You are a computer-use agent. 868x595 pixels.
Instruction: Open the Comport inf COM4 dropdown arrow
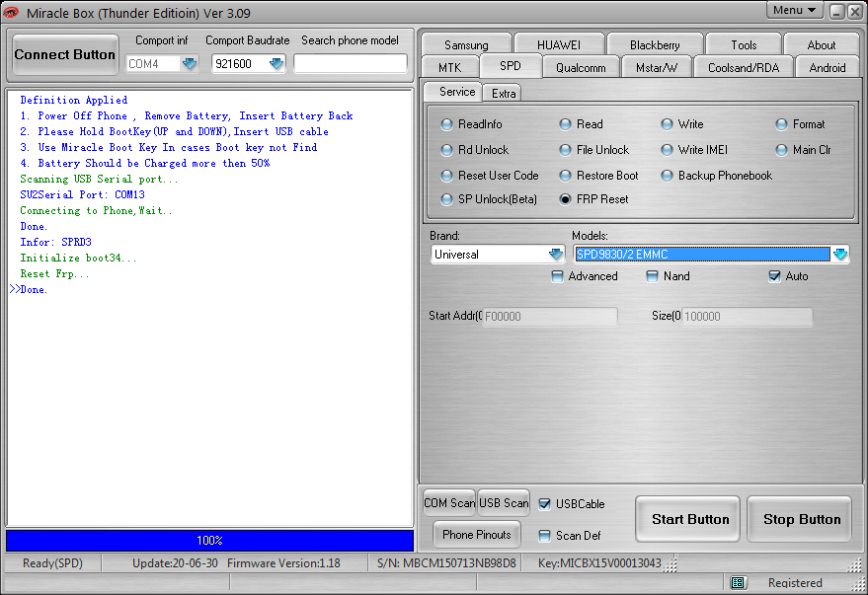pyautogui.click(x=190, y=63)
